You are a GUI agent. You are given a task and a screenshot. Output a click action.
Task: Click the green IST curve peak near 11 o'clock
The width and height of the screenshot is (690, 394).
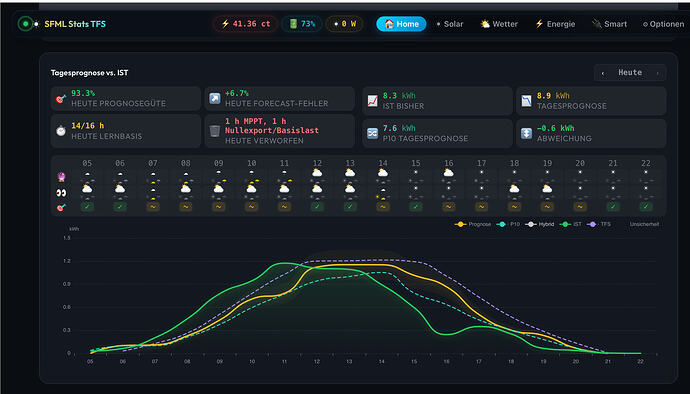coord(284,263)
